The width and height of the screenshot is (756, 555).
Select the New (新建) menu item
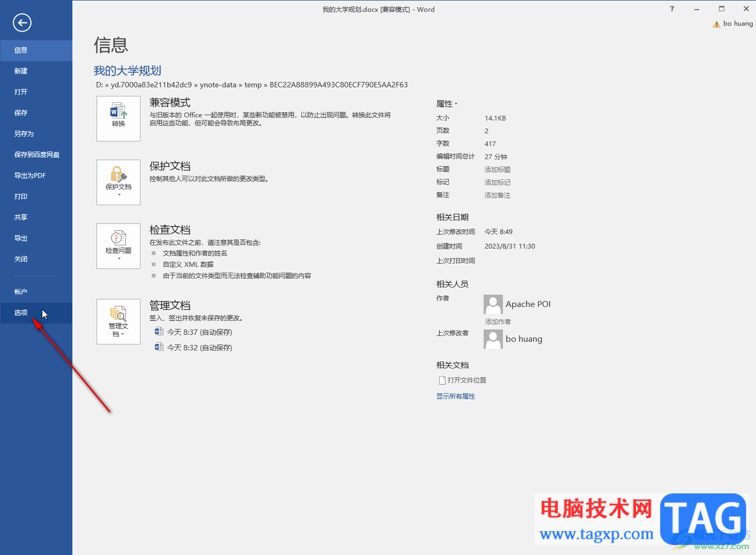click(36, 71)
